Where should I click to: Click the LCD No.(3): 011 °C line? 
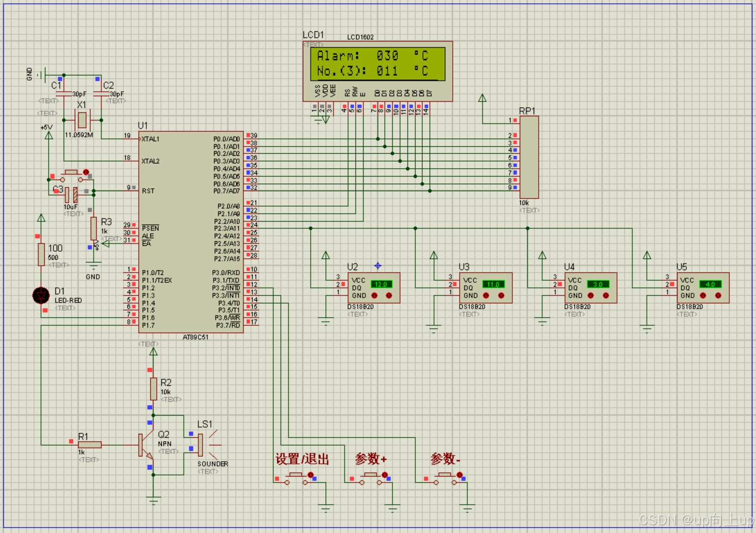[x=372, y=71]
